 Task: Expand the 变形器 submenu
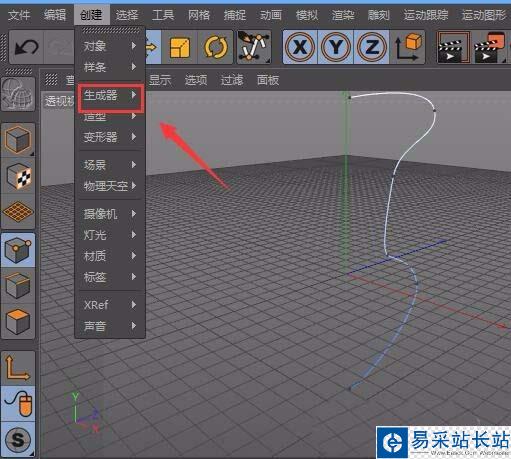(110, 137)
